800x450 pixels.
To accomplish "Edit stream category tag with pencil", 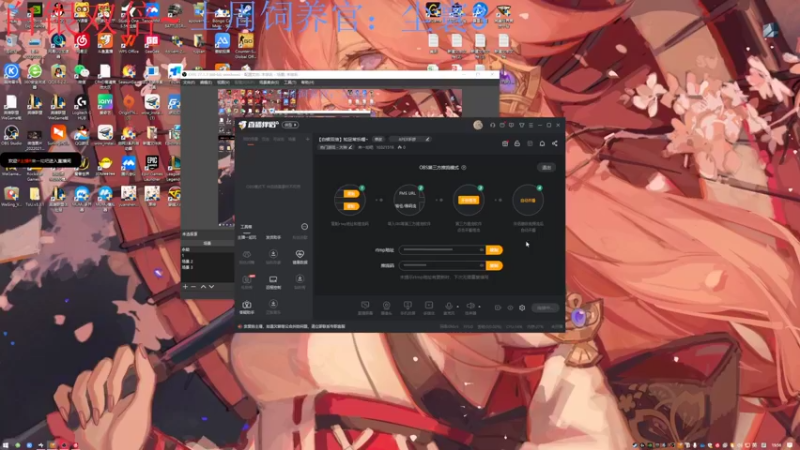I will [x=336, y=147].
